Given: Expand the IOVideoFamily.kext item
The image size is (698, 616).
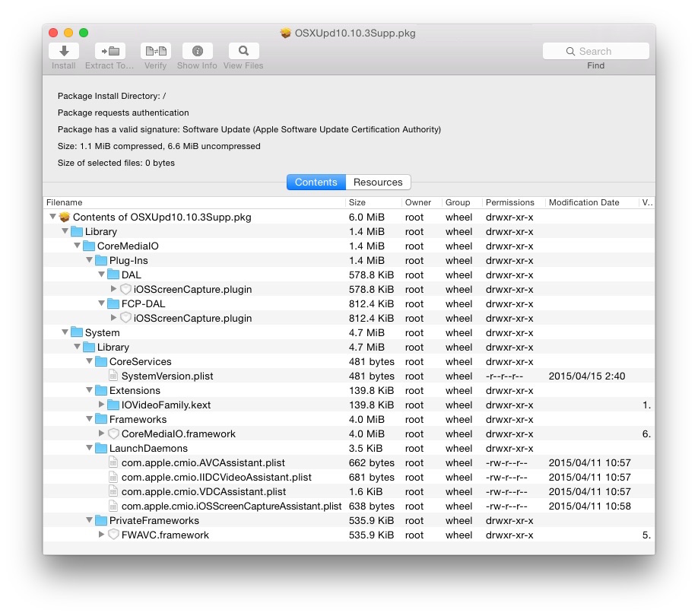Looking at the screenshot, I should [x=101, y=405].
